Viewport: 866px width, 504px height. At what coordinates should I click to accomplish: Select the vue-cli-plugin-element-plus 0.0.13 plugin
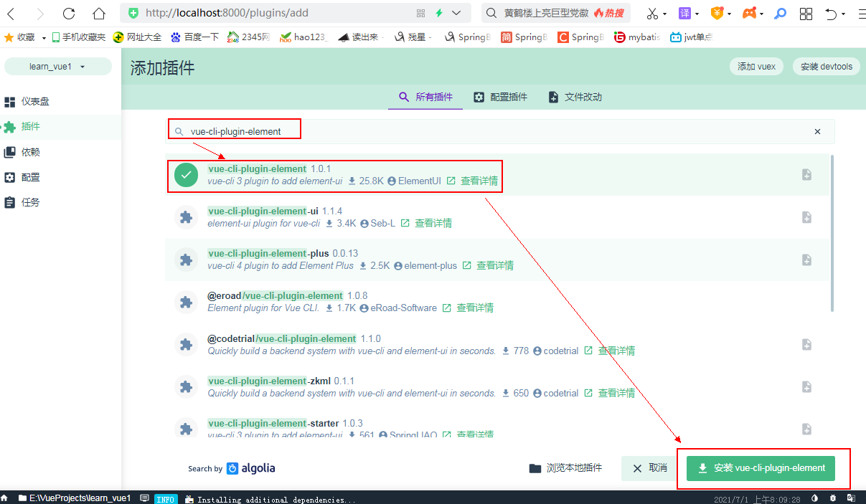[497, 260]
